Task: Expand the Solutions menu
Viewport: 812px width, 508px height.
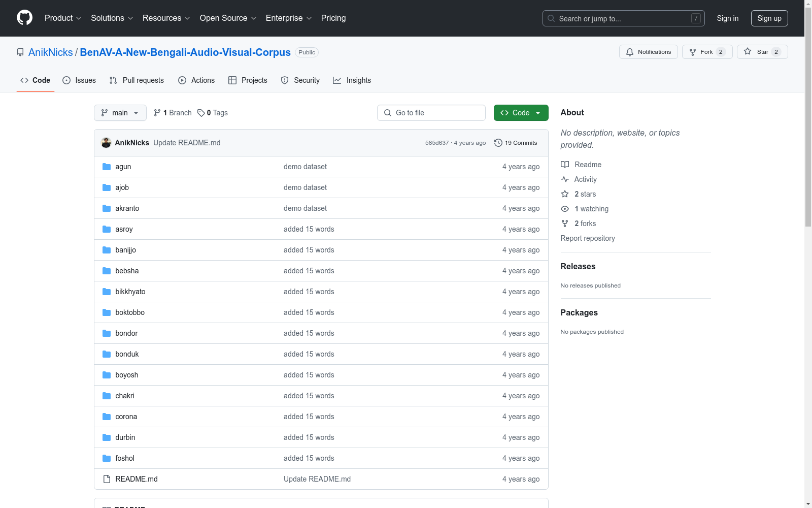Action: pos(112,18)
